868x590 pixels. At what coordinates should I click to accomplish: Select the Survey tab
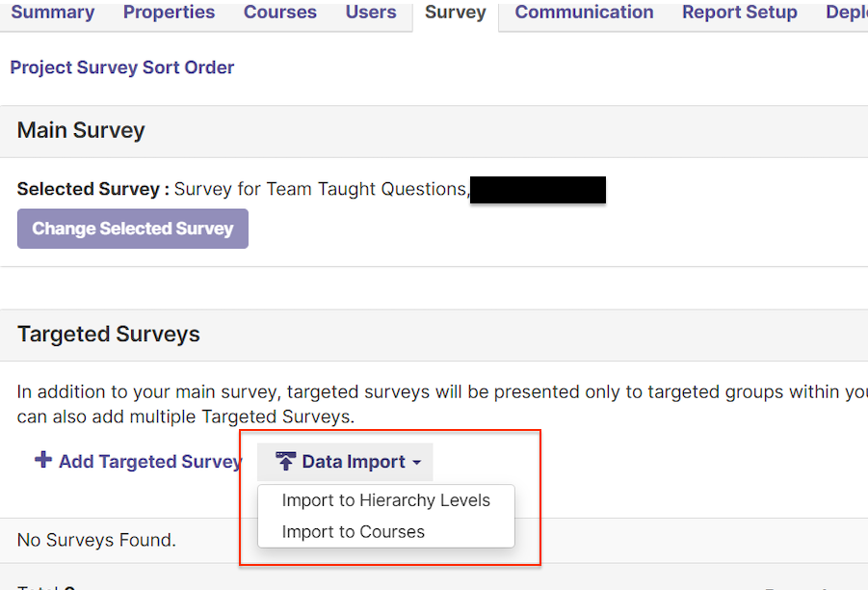click(x=456, y=13)
